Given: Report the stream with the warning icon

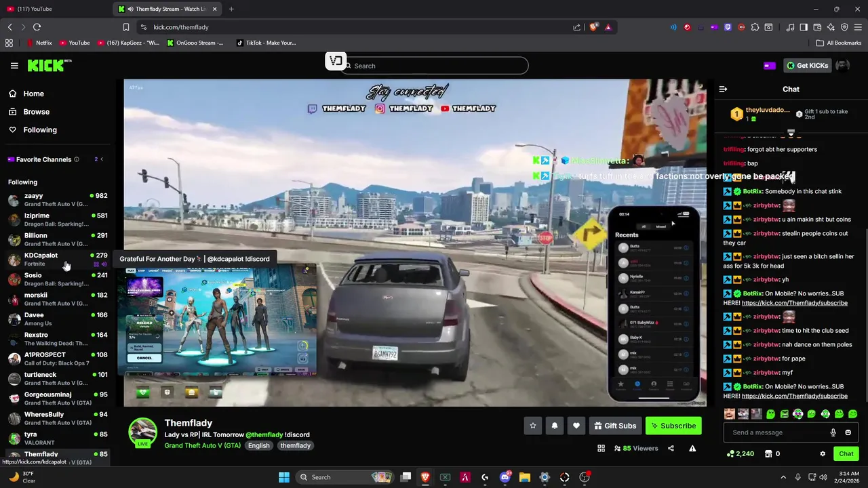Looking at the screenshot, I should click(x=692, y=448).
